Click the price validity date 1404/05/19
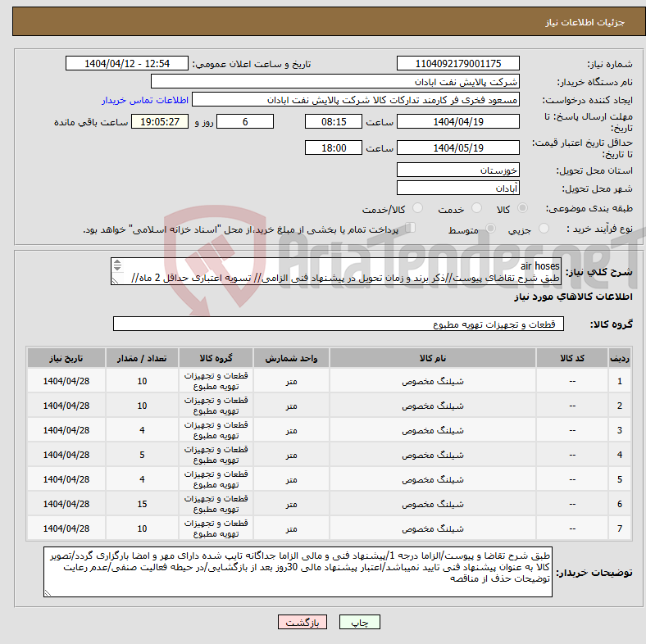 tap(457, 147)
